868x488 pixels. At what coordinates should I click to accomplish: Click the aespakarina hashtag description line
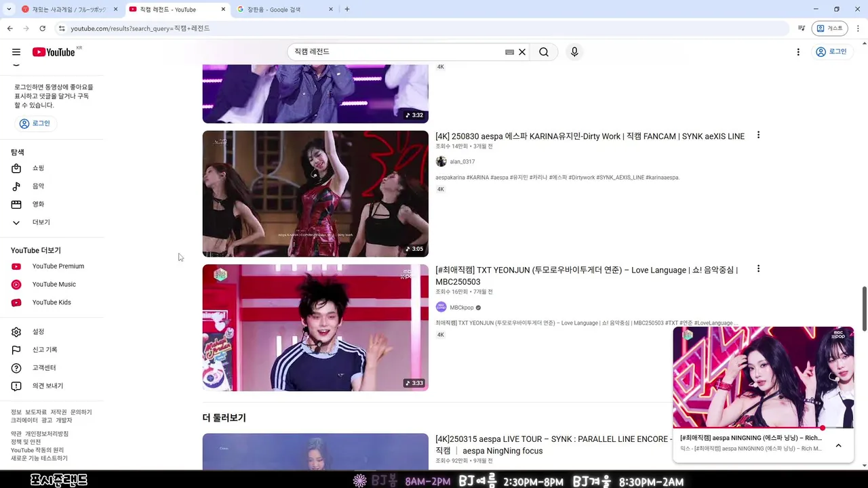[x=557, y=178]
